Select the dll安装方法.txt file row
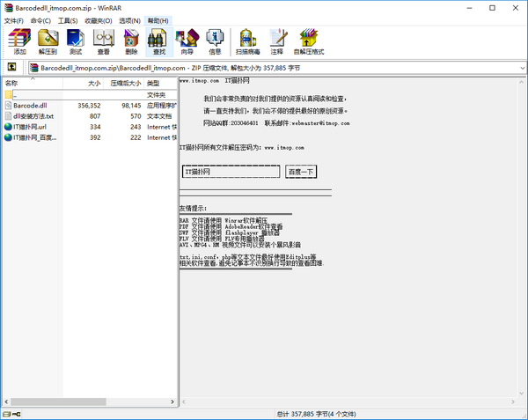The height and width of the screenshot is (420, 528). (x=91, y=116)
